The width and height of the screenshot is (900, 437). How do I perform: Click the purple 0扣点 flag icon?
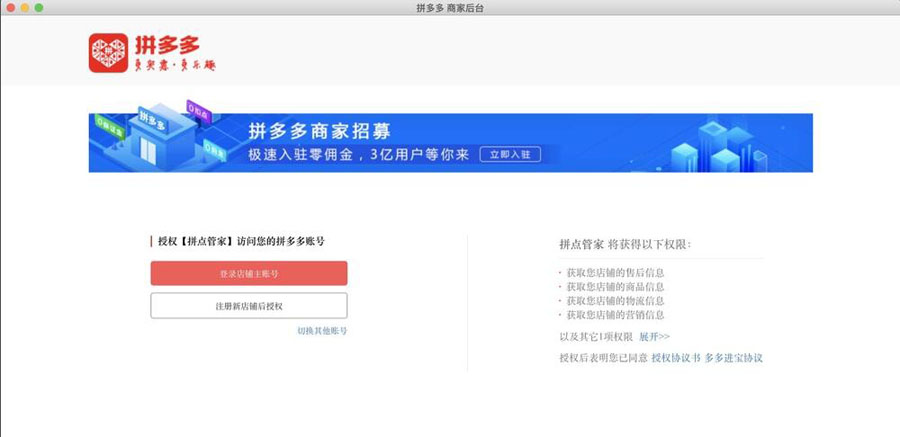point(199,111)
